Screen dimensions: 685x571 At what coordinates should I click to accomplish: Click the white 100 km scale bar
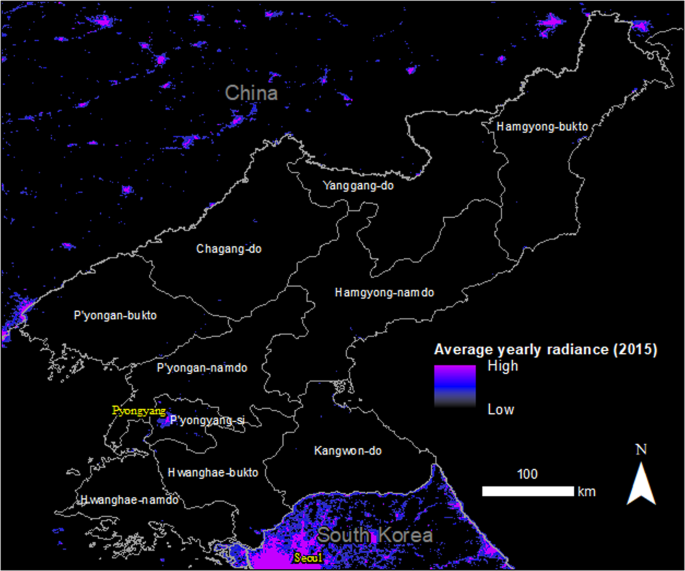coord(528,491)
